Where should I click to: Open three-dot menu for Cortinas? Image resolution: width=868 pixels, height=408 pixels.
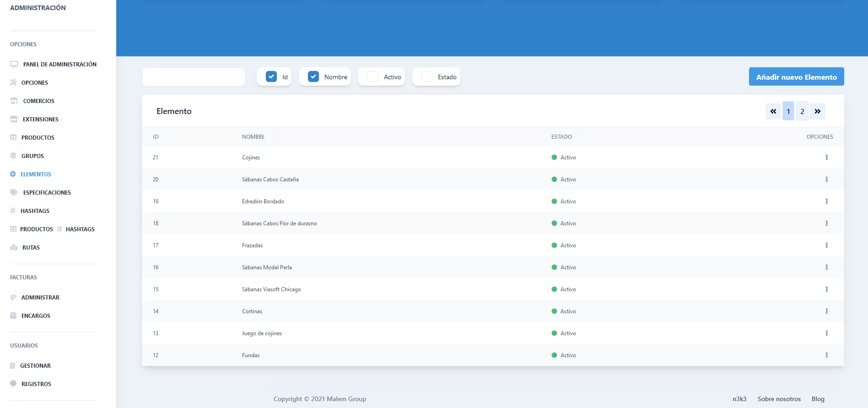(x=826, y=311)
